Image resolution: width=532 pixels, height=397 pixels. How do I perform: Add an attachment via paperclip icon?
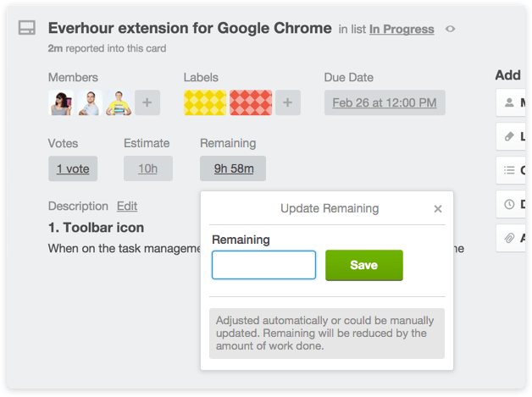(512, 238)
